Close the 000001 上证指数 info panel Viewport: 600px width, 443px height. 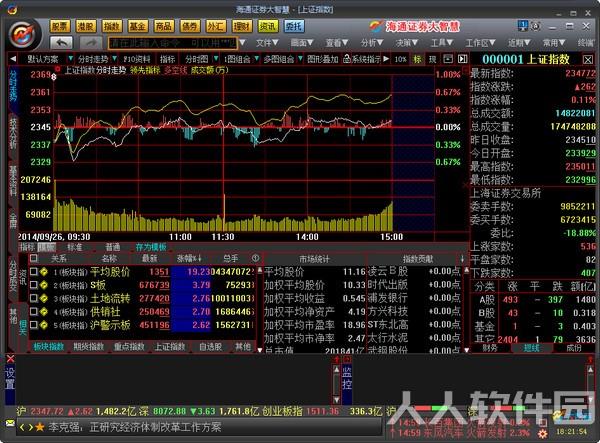pyautogui.click(x=588, y=60)
